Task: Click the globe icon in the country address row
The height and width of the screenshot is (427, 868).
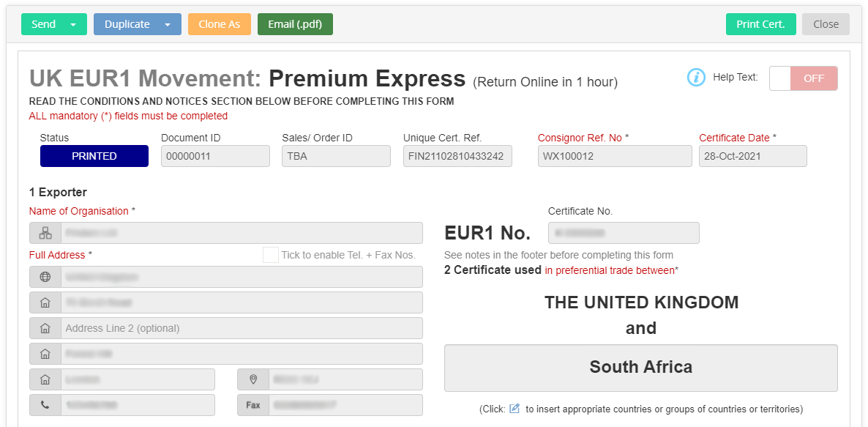Action: pyautogui.click(x=45, y=277)
